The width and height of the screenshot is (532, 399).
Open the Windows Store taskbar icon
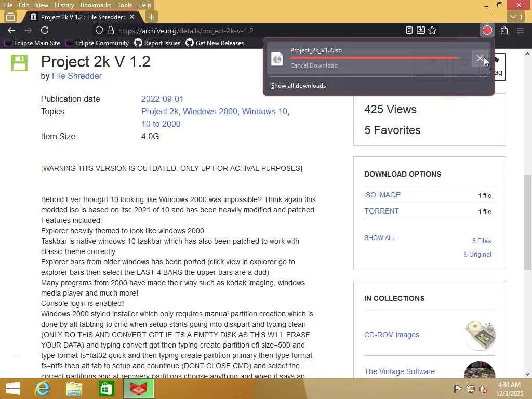[x=106, y=389]
